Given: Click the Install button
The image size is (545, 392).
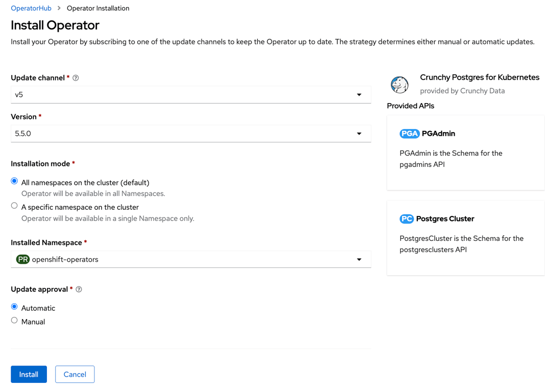Looking at the screenshot, I should pyautogui.click(x=29, y=374).
